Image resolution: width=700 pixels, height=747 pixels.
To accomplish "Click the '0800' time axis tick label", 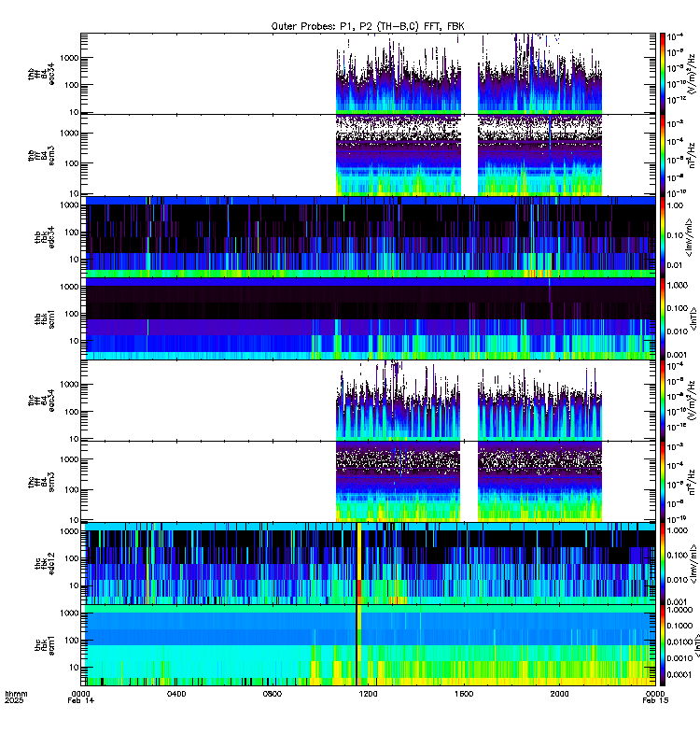I will point(272,694).
